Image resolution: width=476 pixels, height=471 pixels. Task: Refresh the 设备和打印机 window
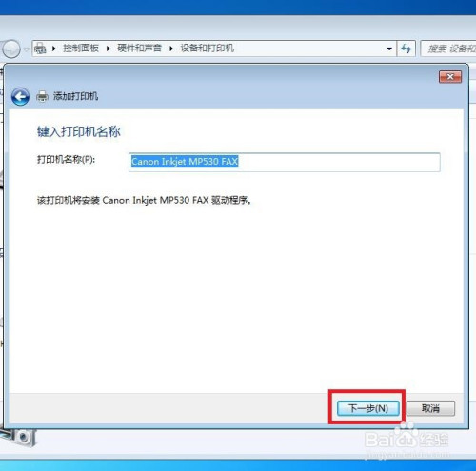[406, 49]
